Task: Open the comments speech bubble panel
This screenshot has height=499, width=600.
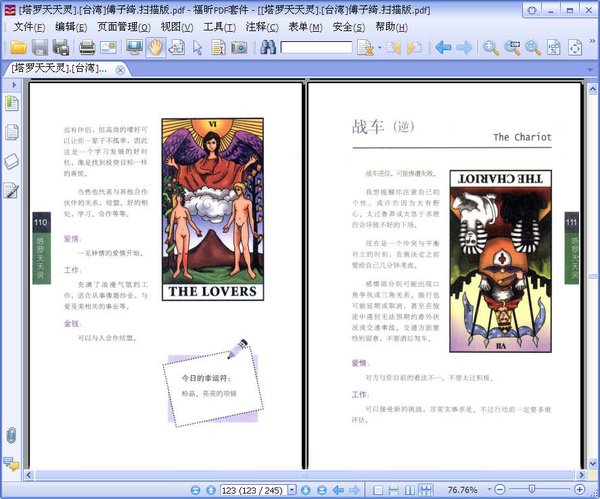Action: tap(11, 464)
